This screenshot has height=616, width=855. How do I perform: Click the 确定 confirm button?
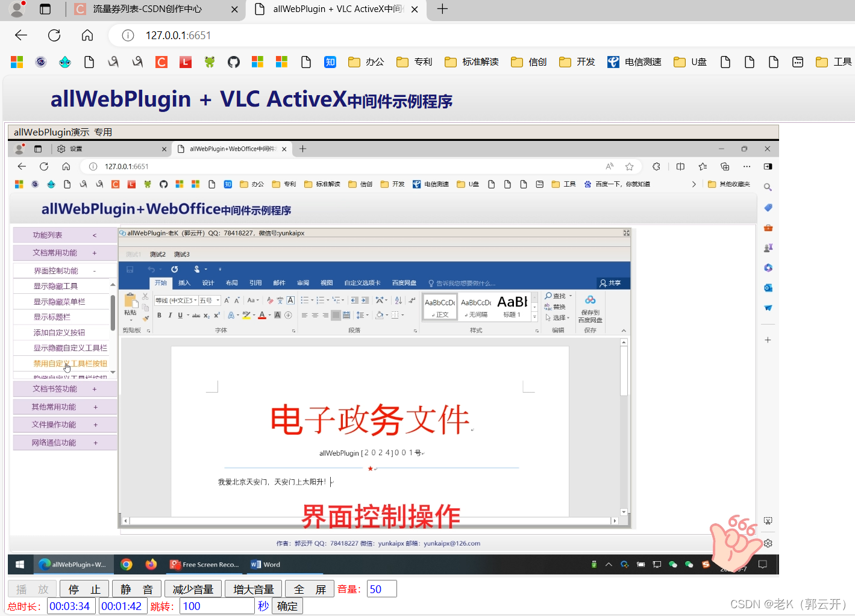pyautogui.click(x=287, y=606)
